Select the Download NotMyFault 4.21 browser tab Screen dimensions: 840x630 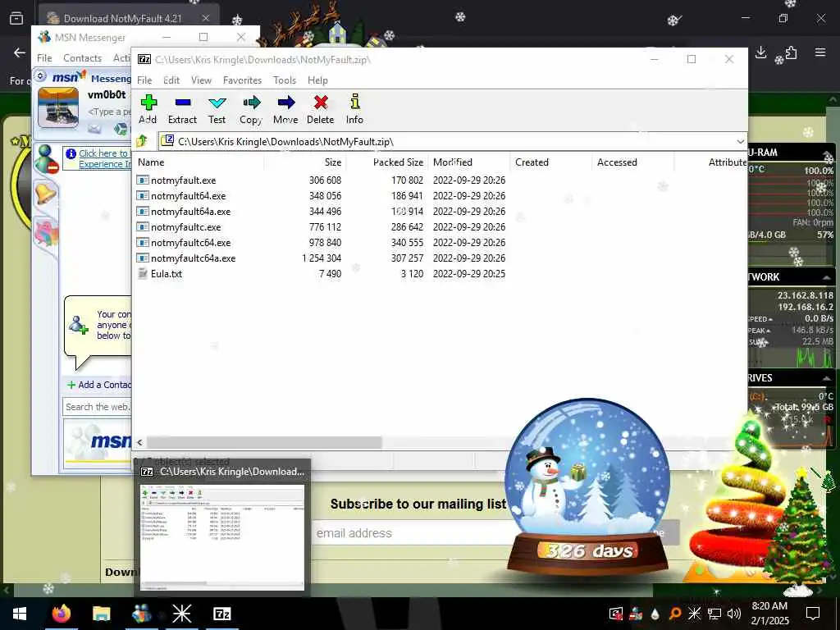(129, 19)
